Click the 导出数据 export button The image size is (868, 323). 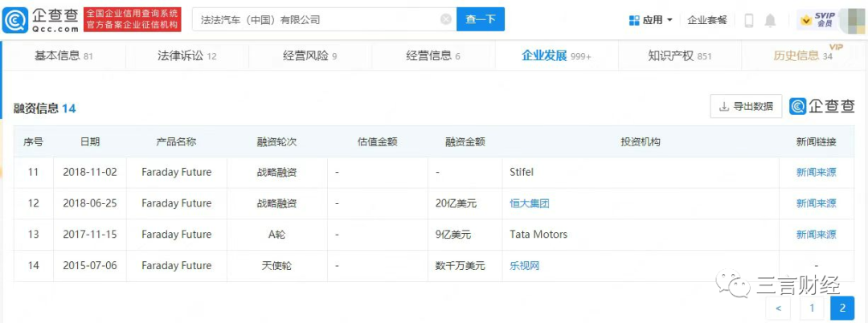746,106
